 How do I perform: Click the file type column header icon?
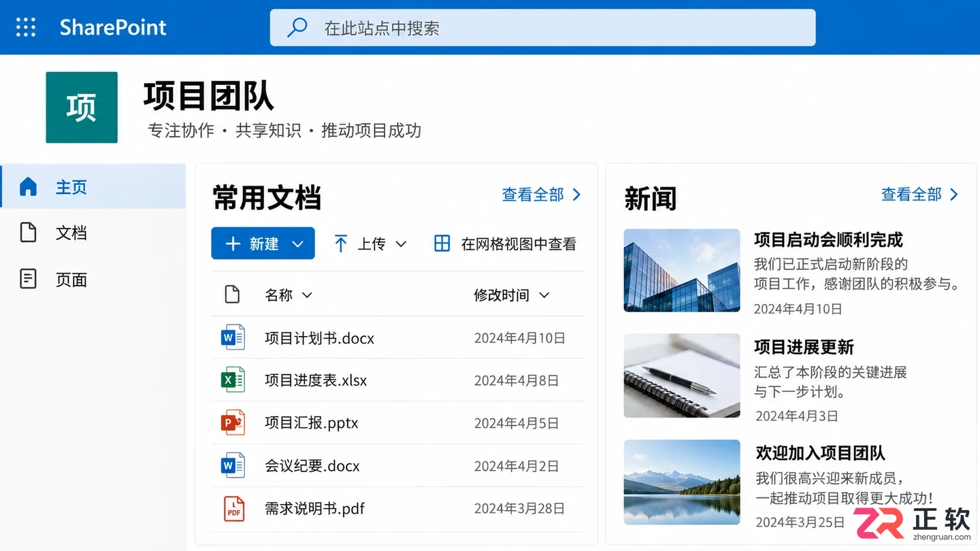[x=232, y=295]
